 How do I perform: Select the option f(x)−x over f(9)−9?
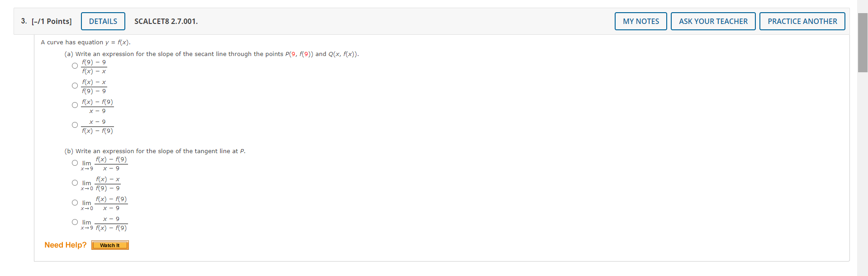(75, 85)
